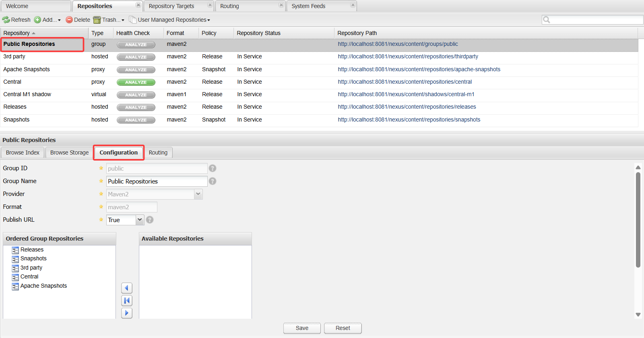Screen dimensions: 644x338
Task: Click the search magnifier icon
Action: click(x=546, y=20)
